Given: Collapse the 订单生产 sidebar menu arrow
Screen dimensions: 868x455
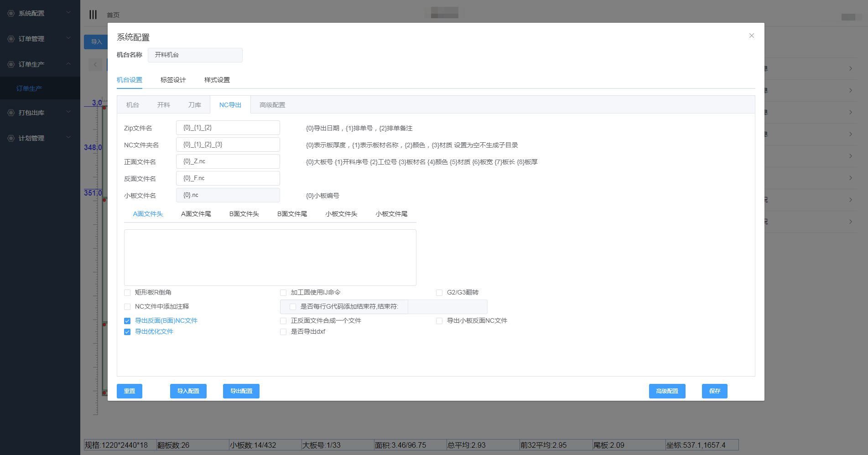Looking at the screenshot, I should pos(68,64).
